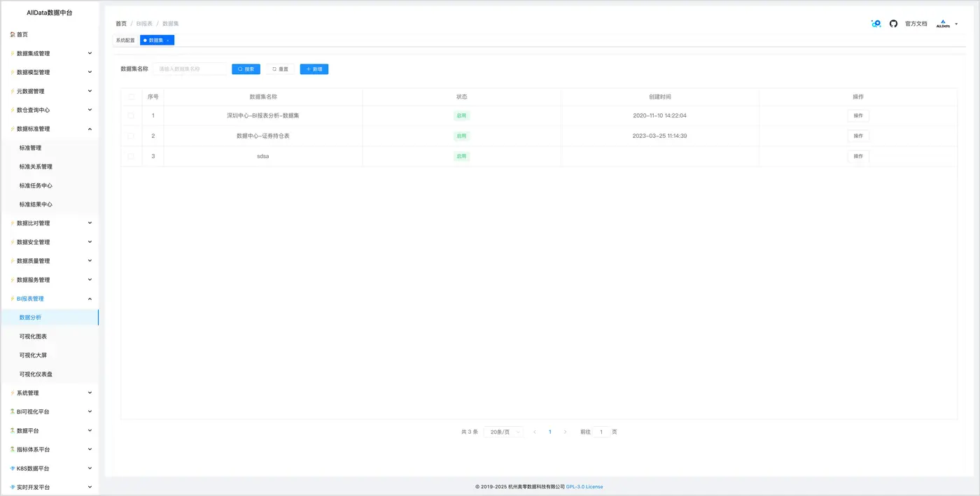Click the lightning icon next to 系统管理

(13, 393)
